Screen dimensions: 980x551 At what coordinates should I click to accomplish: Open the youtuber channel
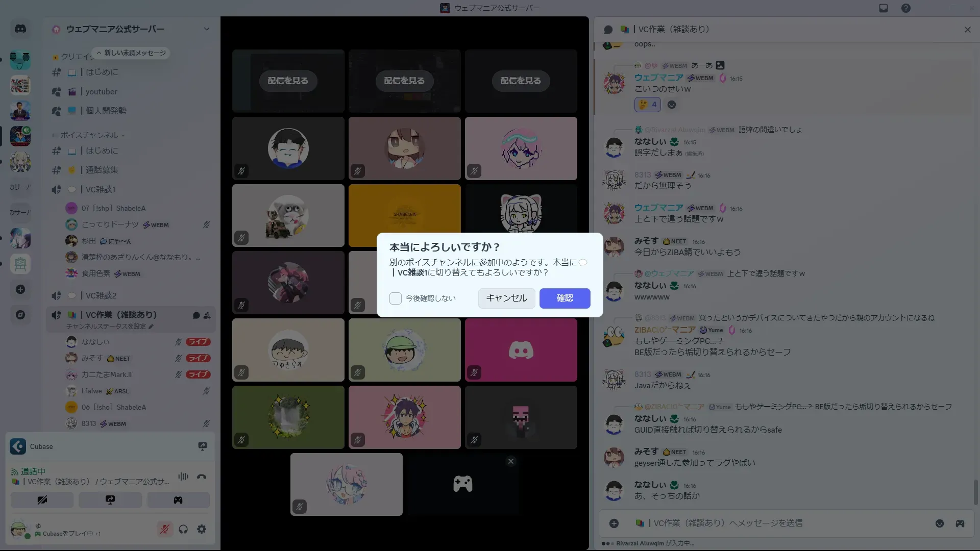click(x=101, y=92)
